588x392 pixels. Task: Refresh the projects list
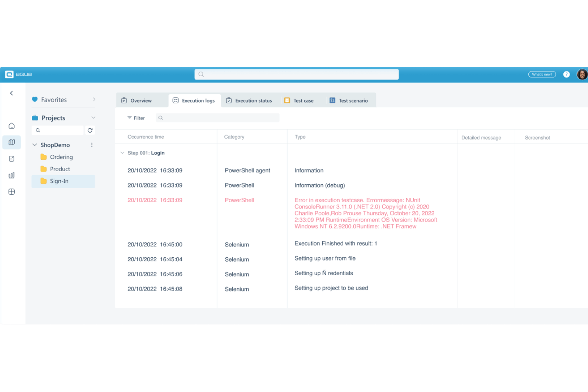(x=90, y=130)
